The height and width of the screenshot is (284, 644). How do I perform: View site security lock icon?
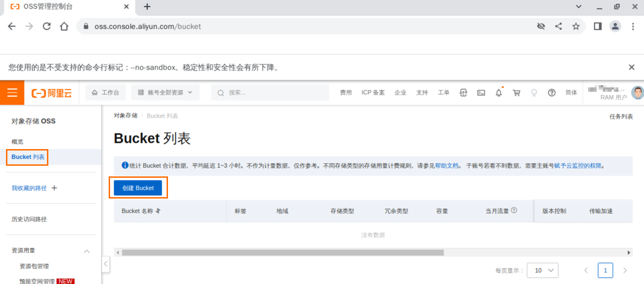[x=86, y=26]
